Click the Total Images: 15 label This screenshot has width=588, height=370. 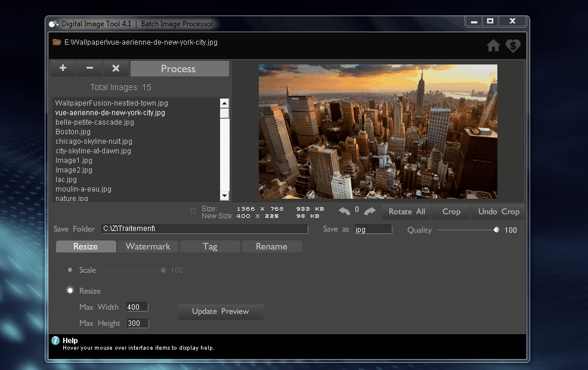pos(120,88)
